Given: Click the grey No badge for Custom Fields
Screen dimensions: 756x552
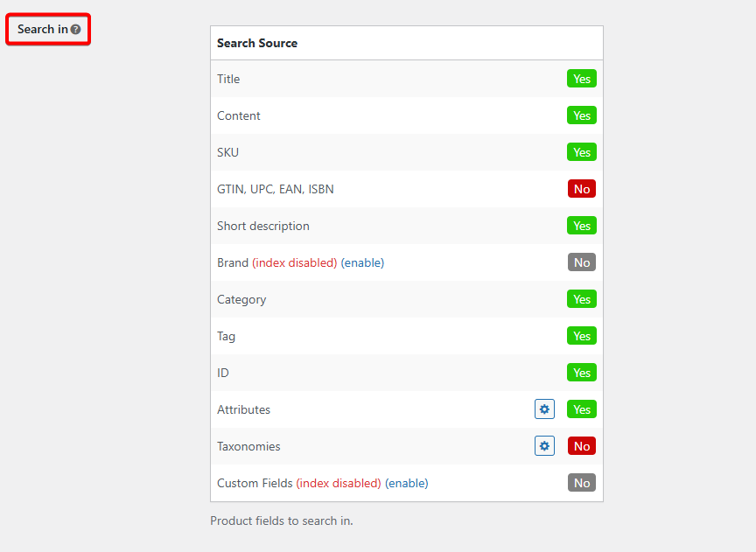Looking at the screenshot, I should pyautogui.click(x=581, y=483).
